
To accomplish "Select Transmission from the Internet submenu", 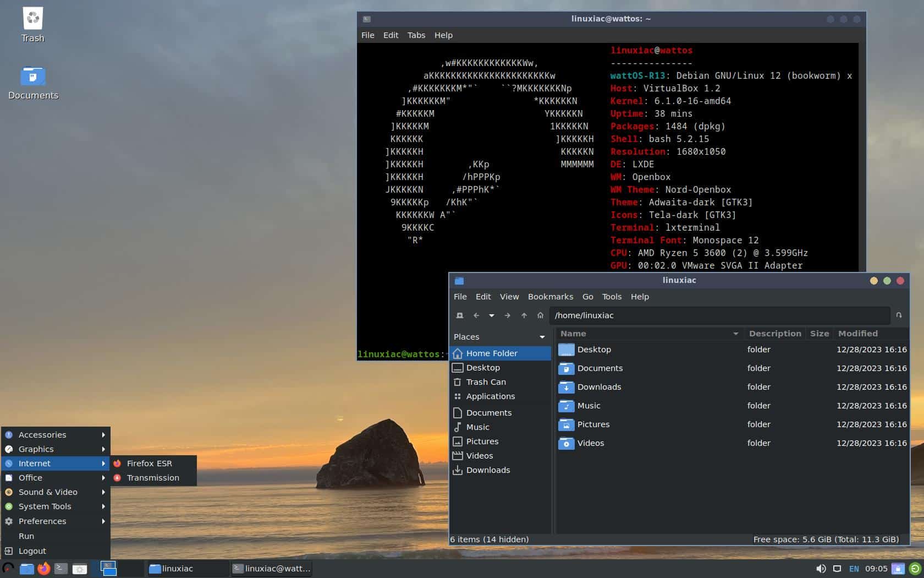I will [153, 478].
